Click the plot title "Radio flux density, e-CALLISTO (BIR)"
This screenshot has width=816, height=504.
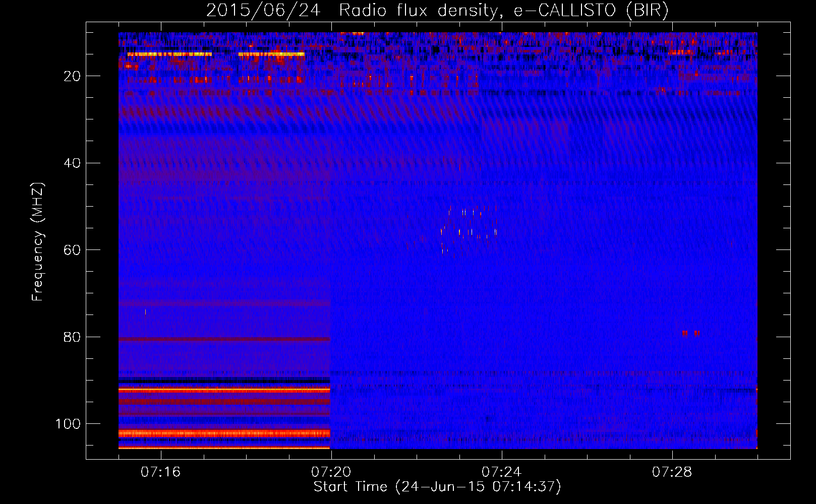click(503, 11)
